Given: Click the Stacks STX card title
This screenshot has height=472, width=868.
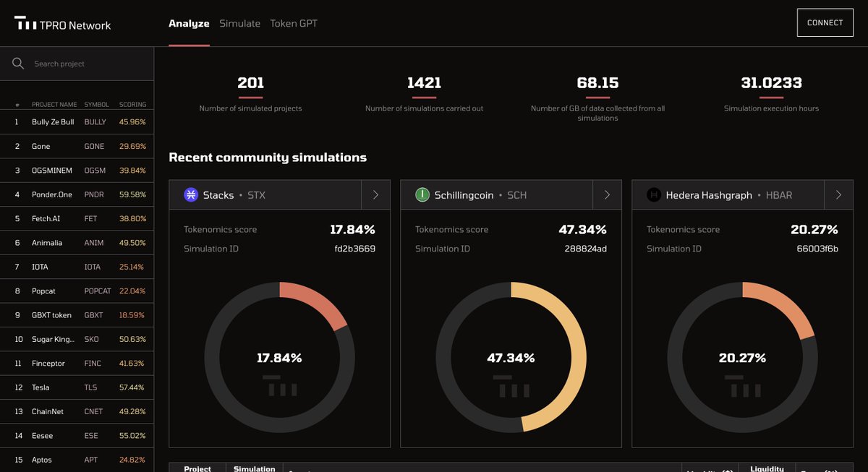Looking at the screenshot, I should [x=234, y=195].
